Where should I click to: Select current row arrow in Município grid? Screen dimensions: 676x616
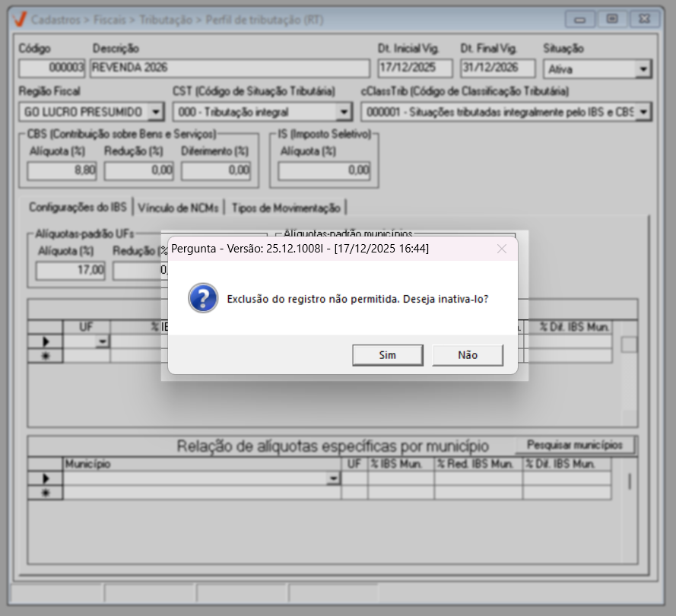click(46, 478)
